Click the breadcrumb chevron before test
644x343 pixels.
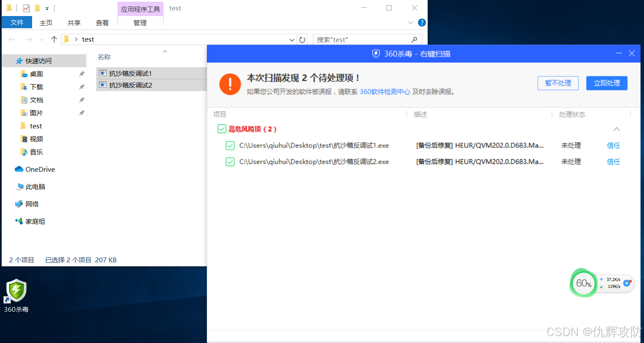coord(76,39)
